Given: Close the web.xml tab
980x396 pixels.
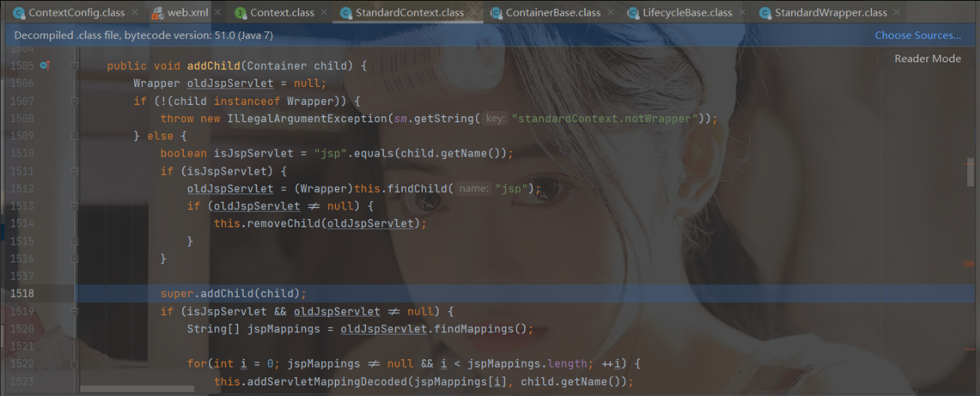Looking at the screenshot, I should (x=217, y=13).
